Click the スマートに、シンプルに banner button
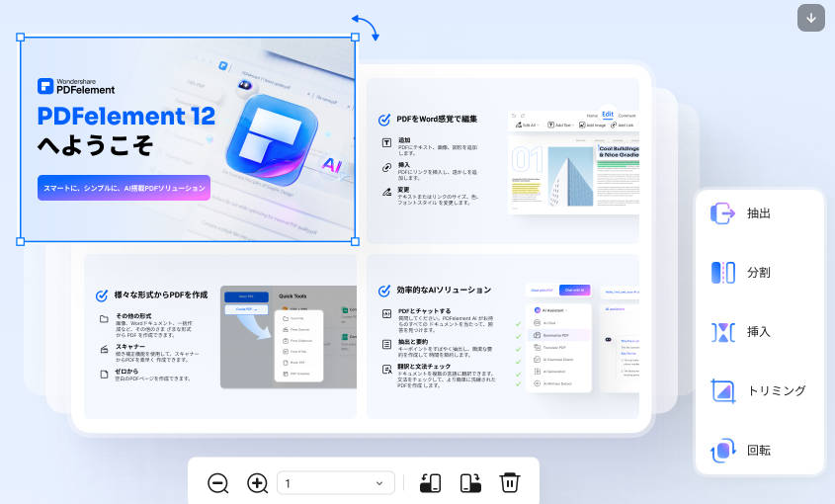The image size is (835, 504). tap(124, 188)
